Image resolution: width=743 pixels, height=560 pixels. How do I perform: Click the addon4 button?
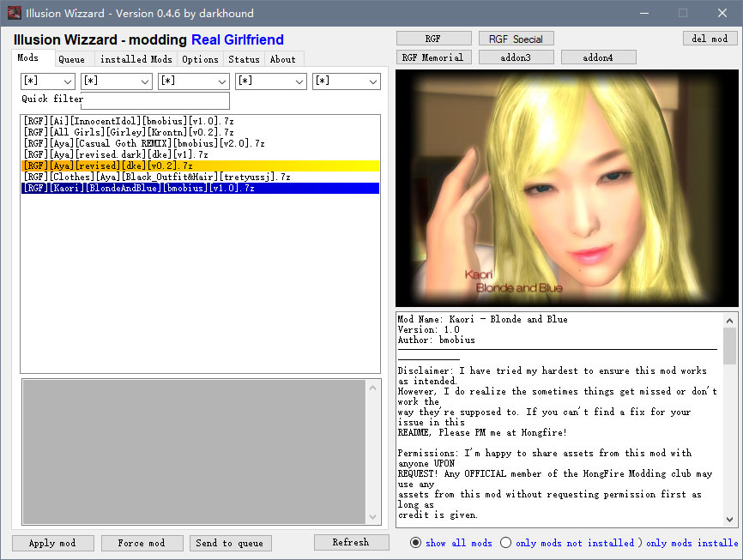tap(599, 57)
